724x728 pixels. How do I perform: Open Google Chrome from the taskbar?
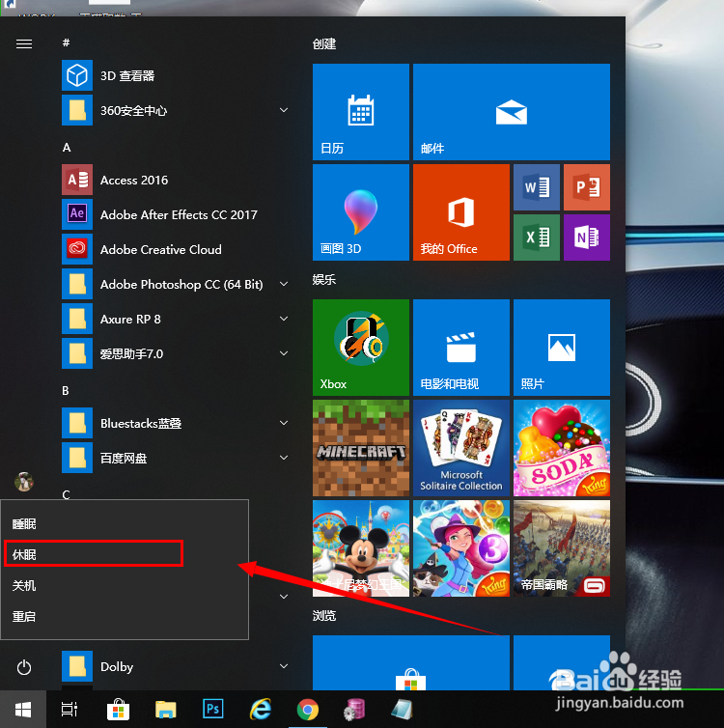[x=308, y=710]
